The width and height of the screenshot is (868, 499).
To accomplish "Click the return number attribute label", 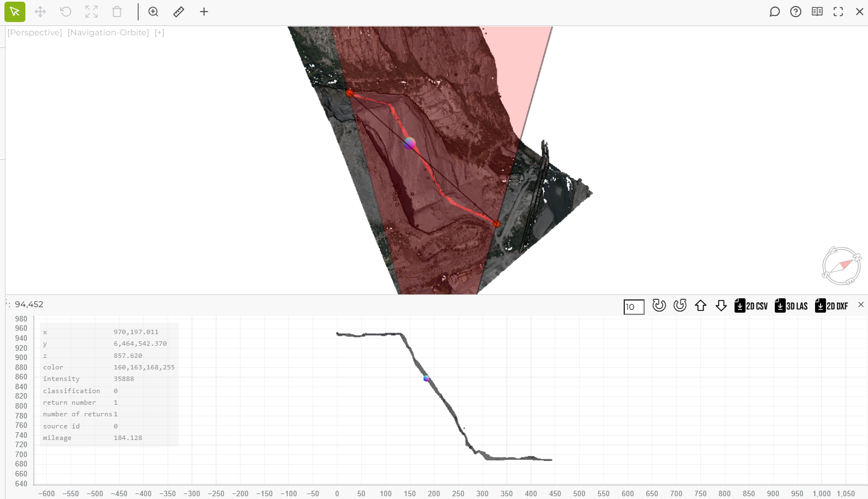I will pyautogui.click(x=69, y=403).
